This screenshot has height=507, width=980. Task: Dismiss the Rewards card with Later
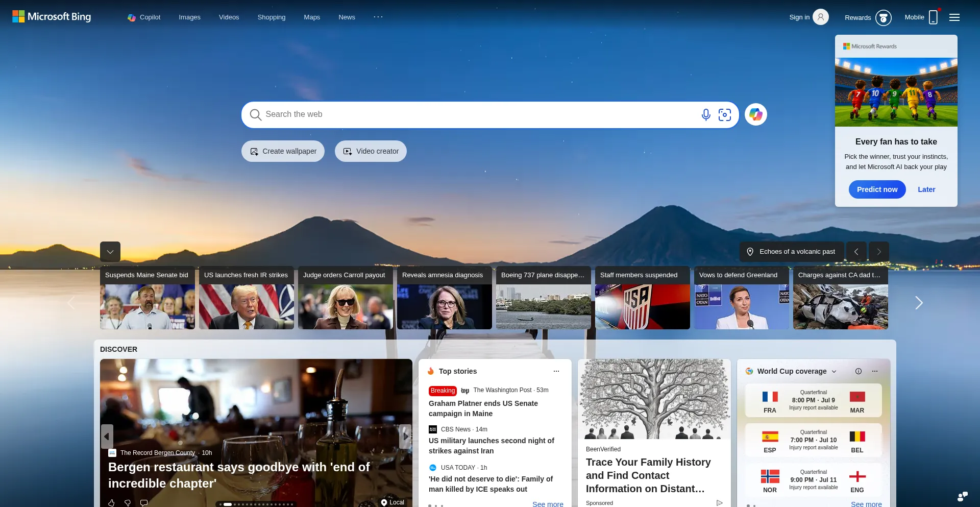click(926, 189)
